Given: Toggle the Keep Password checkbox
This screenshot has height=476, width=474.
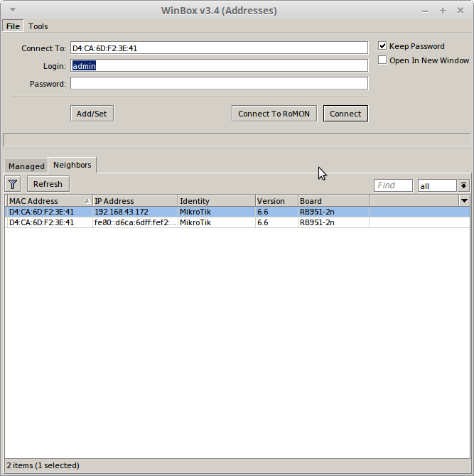Looking at the screenshot, I should [x=382, y=46].
